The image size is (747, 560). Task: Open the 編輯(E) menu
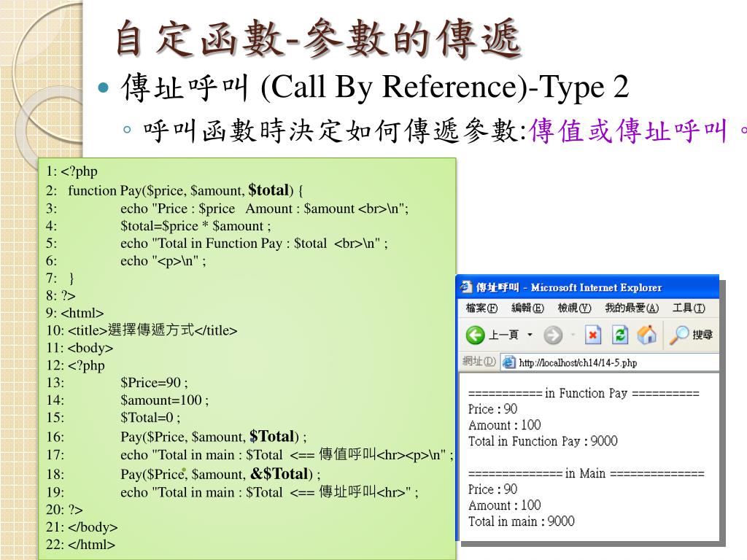pyautogui.click(x=527, y=308)
